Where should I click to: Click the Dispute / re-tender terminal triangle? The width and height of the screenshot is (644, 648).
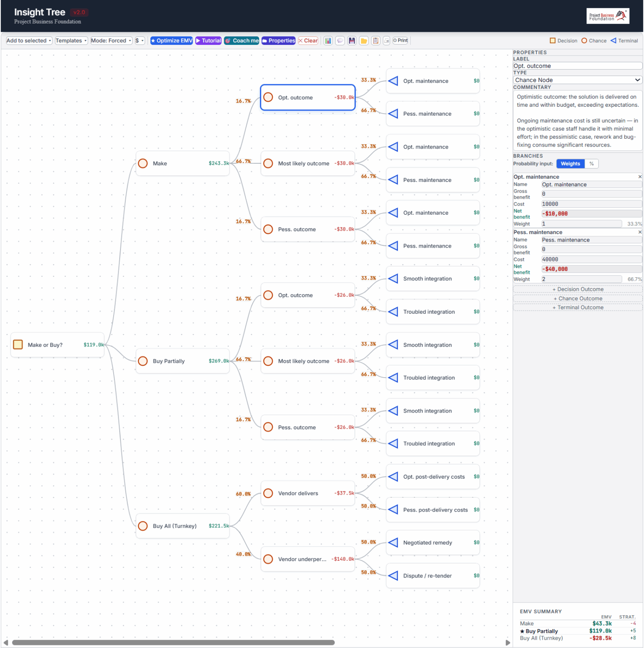(x=393, y=576)
